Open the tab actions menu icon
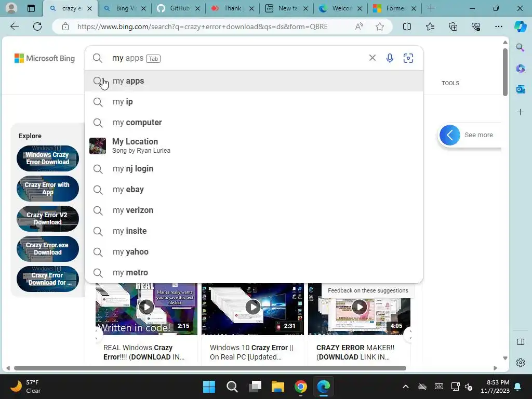532x399 pixels. [x=31, y=8]
